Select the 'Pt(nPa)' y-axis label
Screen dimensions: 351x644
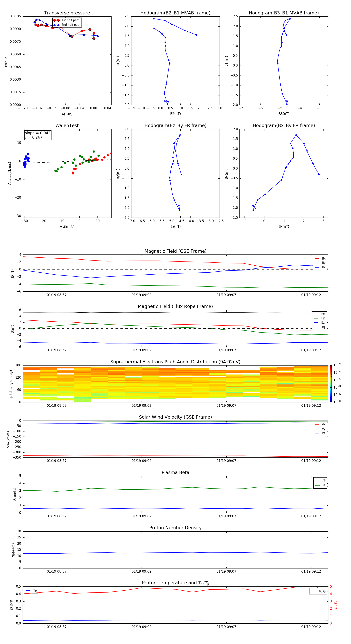(x=6, y=61)
